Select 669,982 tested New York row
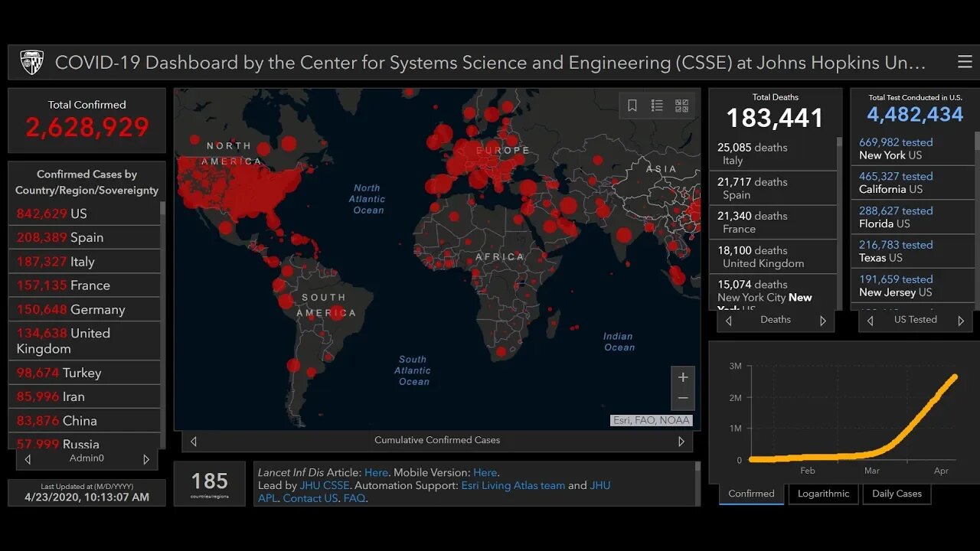This screenshot has height=551, width=980. [x=913, y=148]
